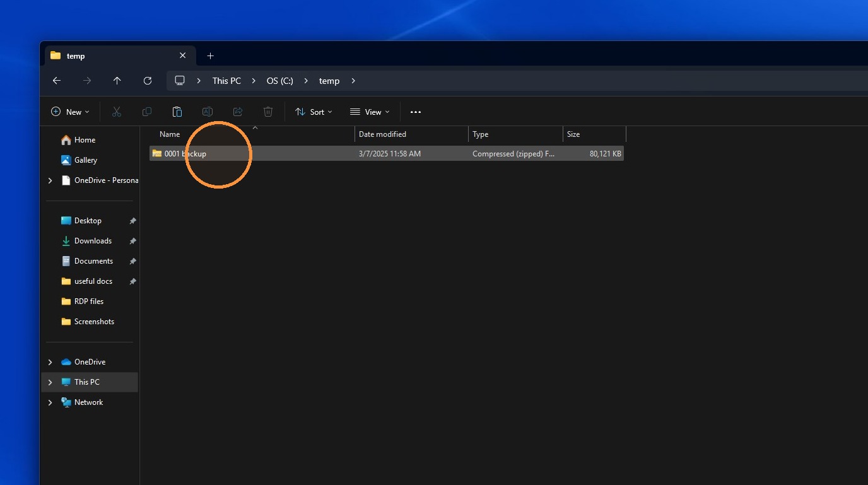Click OS (C:) in the address breadcrumb

coord(280,81)
